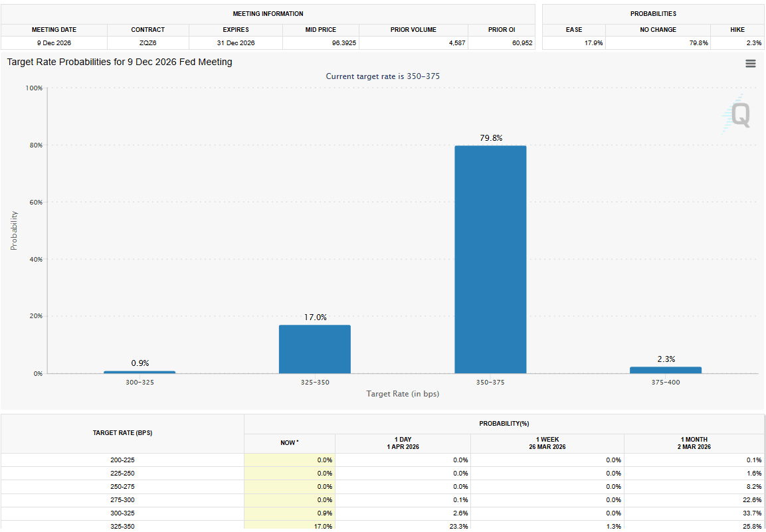Click the QuikStrike Q logo watermark

tap(739, 115)
